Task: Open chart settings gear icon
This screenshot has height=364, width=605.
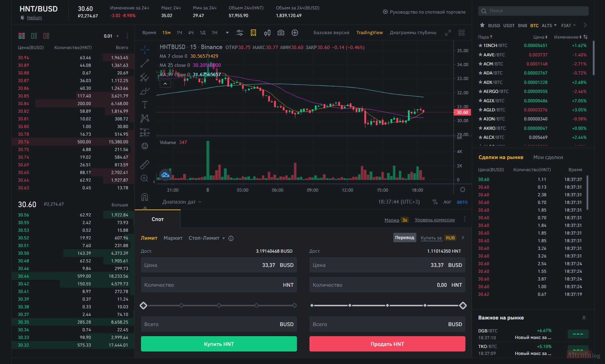Action: click(463, 190)
